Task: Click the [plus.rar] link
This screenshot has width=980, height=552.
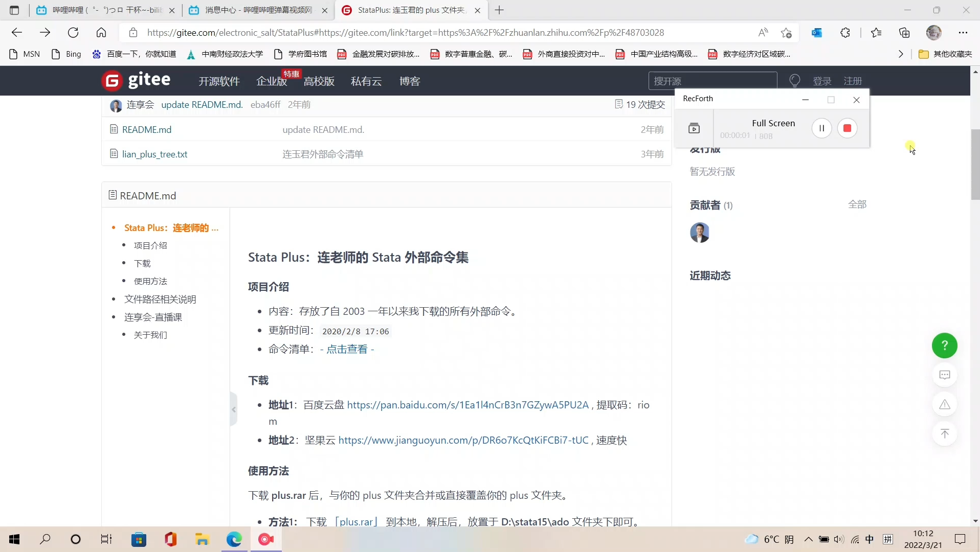Action: pos(356,522)
